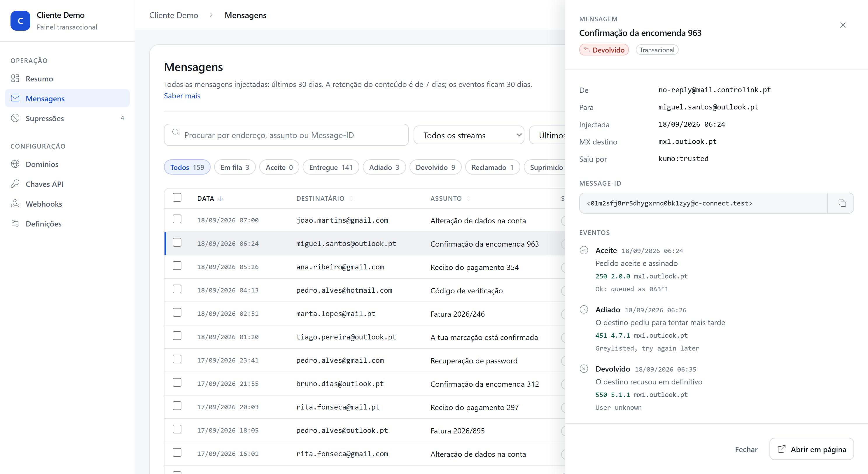Open row for tiago.pereira@outlook.pt

tap(365, 337)
